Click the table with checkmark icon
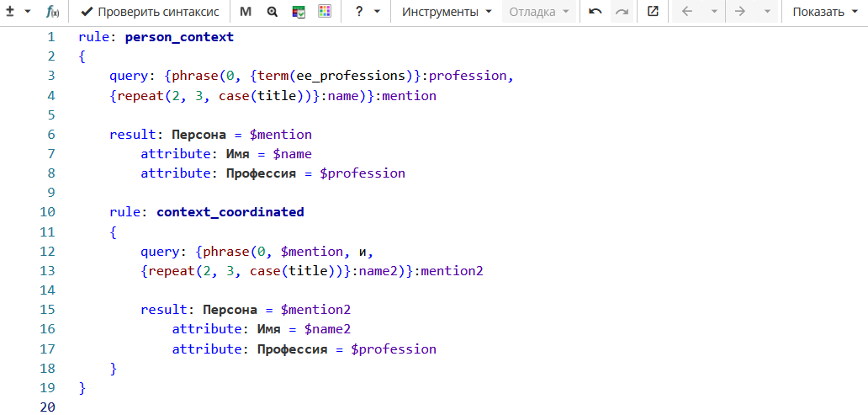 (x=299, y=12)
